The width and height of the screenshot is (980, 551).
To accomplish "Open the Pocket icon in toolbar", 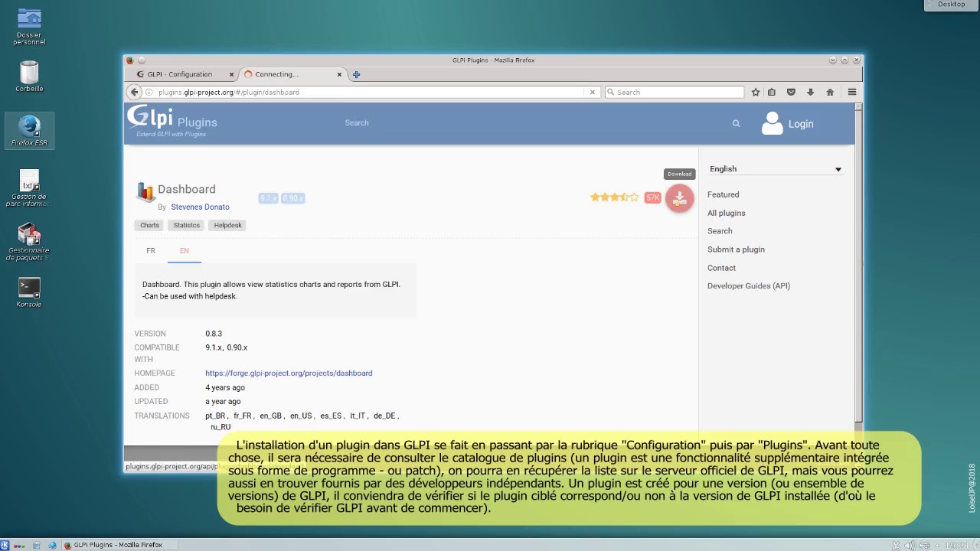I will point(791,92).
